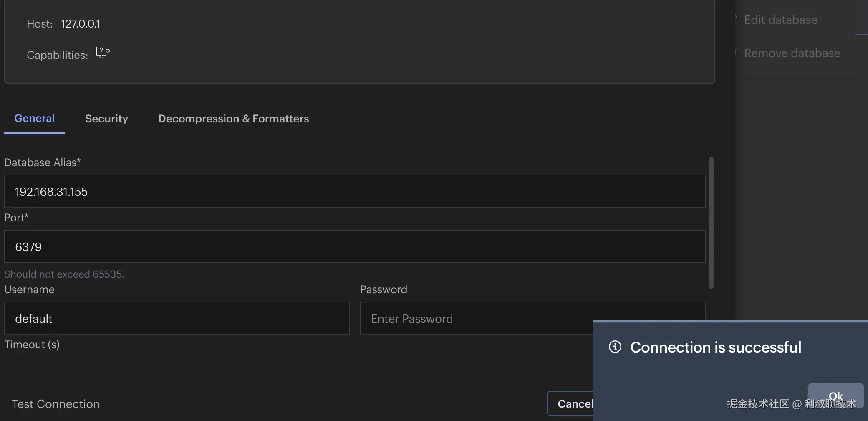The height and width of the screenshot is (421, 868).
Task: Click the Connection is successful message
Action: 715,347
